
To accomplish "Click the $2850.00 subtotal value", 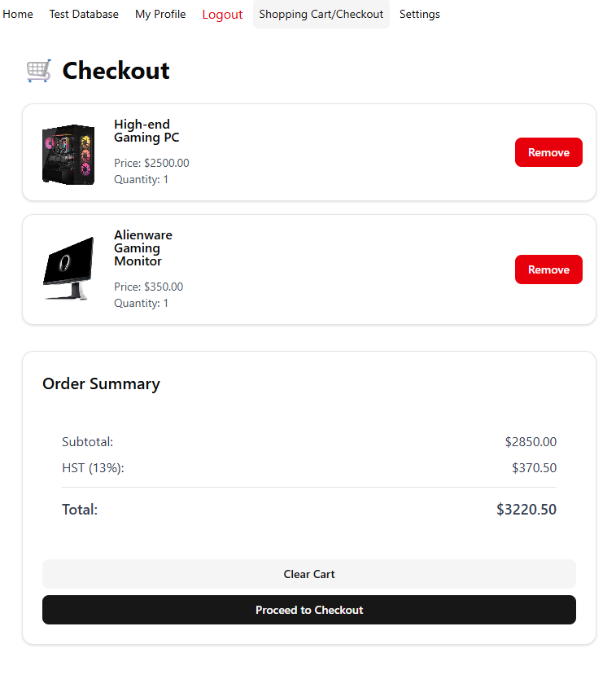I will (531, 442).
